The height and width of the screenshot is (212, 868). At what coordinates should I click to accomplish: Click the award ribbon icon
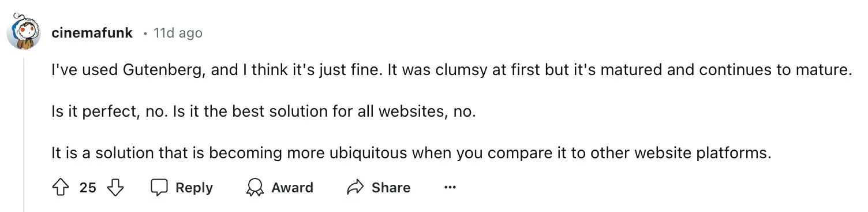coord(255,187)
